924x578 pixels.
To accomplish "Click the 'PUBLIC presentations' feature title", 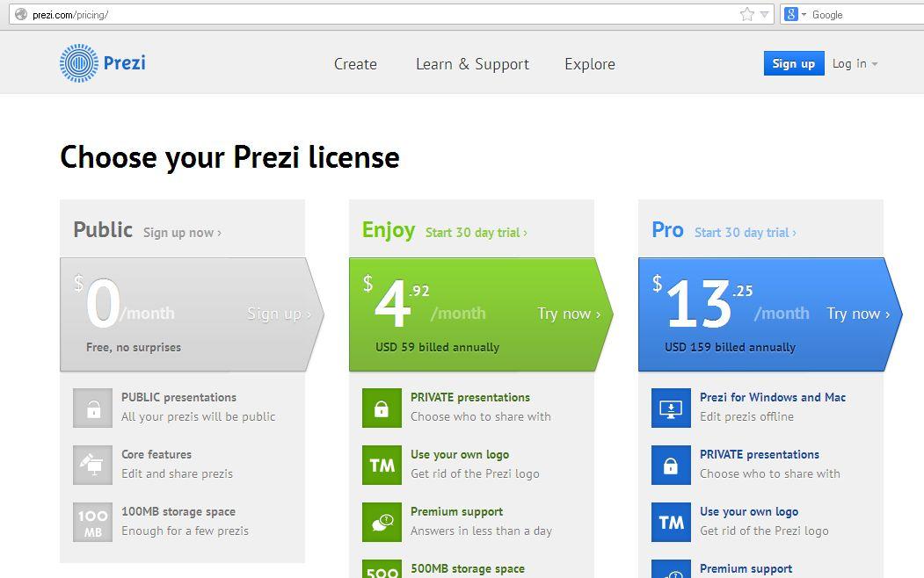I will (x=178, y=397).
